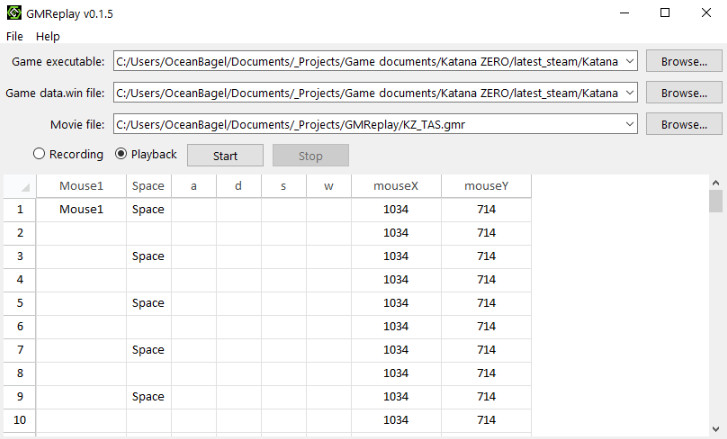Click the mouseY 714 cell in row 6
727x439 pixels.
pyautogui.click(x=486, y=326)
